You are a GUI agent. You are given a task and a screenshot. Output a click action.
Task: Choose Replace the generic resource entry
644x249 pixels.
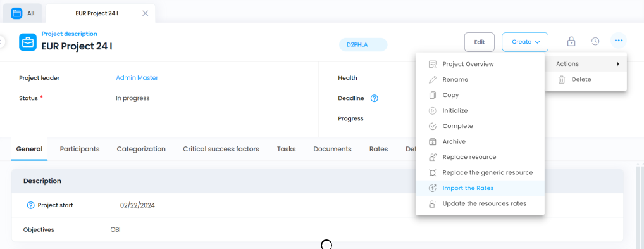click(480, 172)
